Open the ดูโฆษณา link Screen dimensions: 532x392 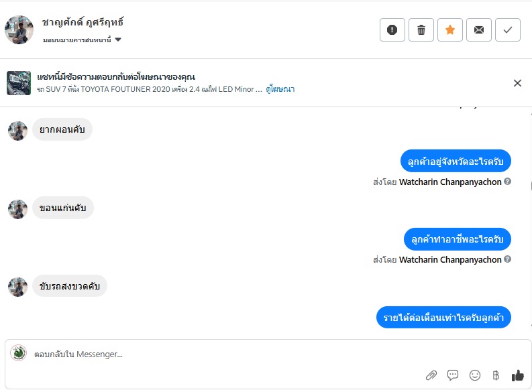pos(280,89)
